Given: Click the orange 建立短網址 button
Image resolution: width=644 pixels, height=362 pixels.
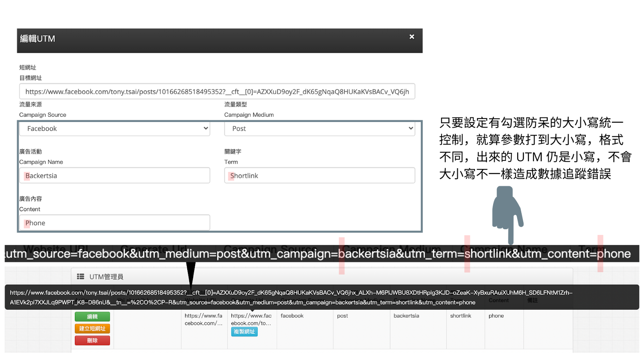Looking at the screenshot, I should pos(92,329).
